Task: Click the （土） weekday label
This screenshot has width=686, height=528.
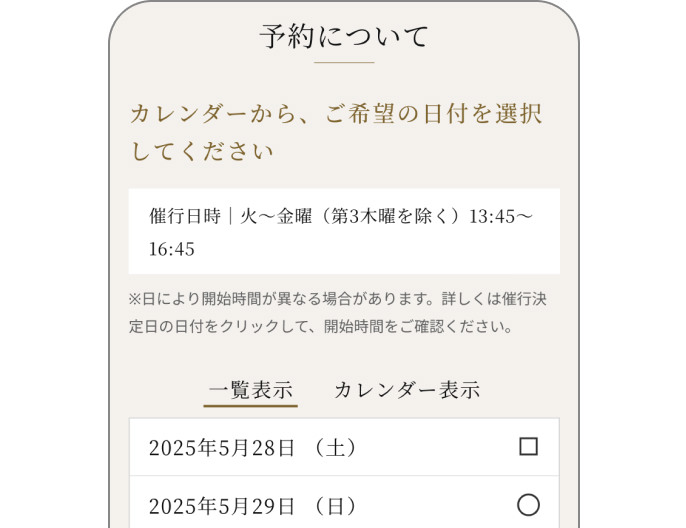Action: (x=335, y=448)
